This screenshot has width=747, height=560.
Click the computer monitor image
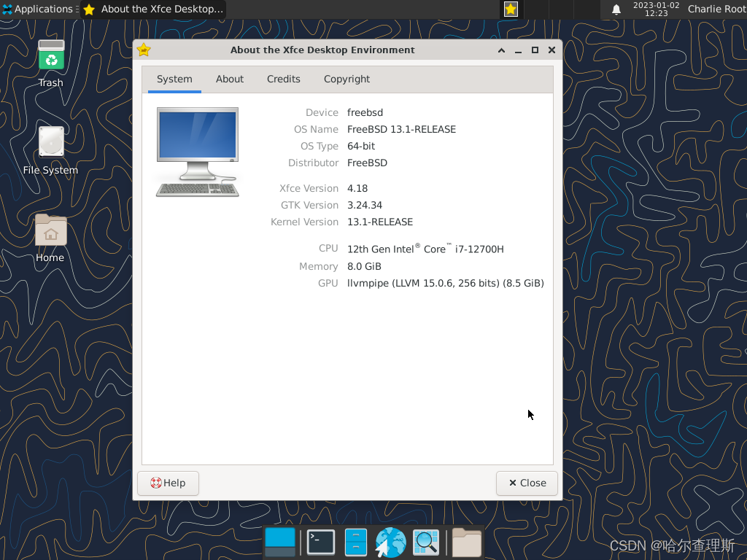click(198, 152)
